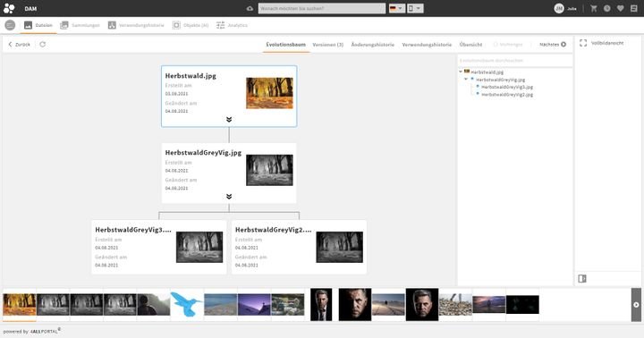
Task: Select purple mountain filmstrip thumbnail
Action: point(254,304)
